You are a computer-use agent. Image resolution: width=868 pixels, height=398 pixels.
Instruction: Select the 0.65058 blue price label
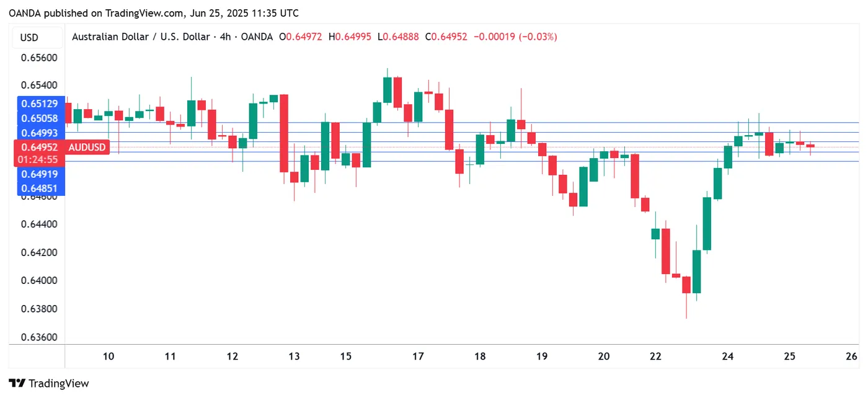(x=40, y=118)
